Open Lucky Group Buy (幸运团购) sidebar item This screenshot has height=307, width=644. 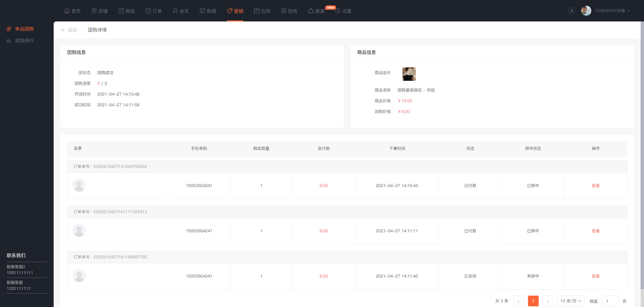click(x=24, y=29)
